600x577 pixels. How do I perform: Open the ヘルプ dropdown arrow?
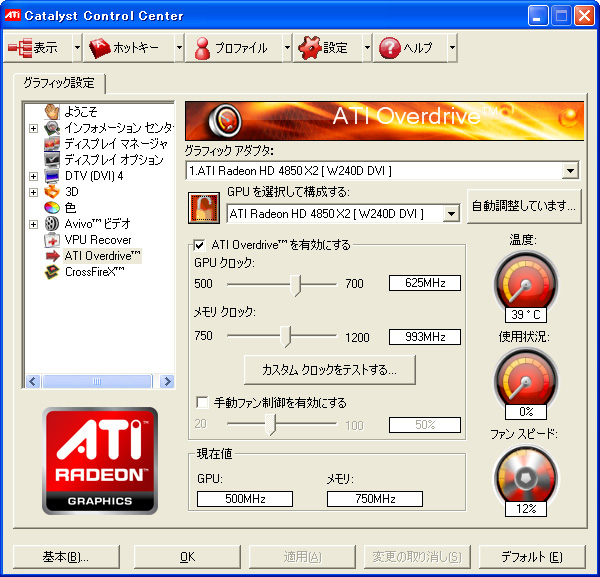tap(452, 48)
